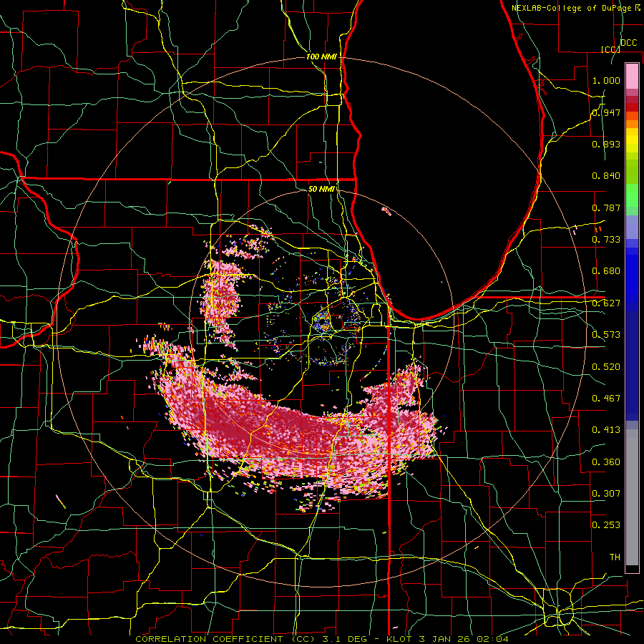This screenshot has height=644, width=644.
Task: Select the 0.840 scale value label
Action: 606,176
